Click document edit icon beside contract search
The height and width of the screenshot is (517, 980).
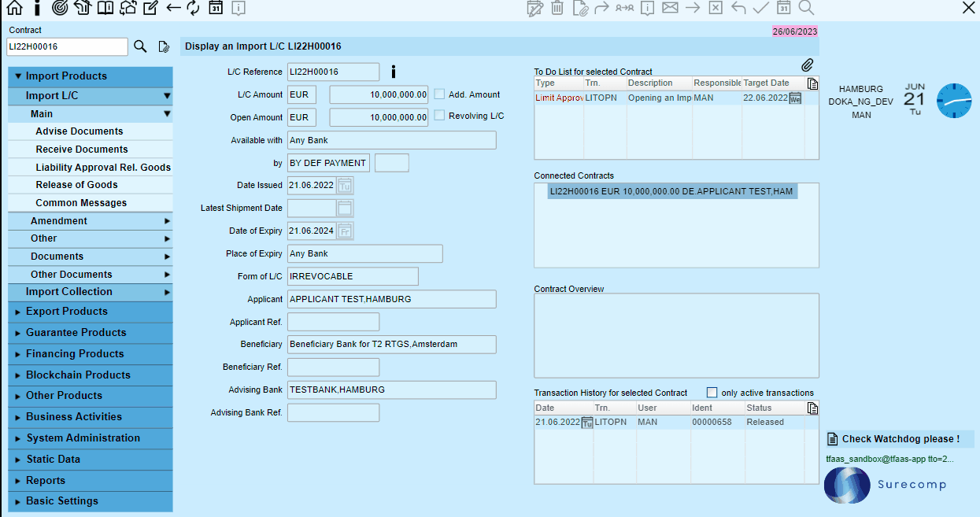click(x=164, y=46)
